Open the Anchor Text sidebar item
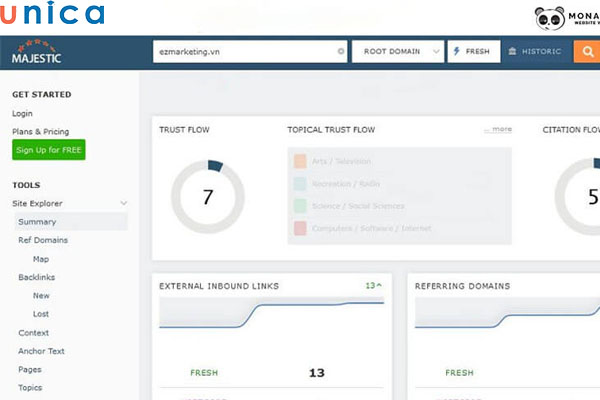 41,351
